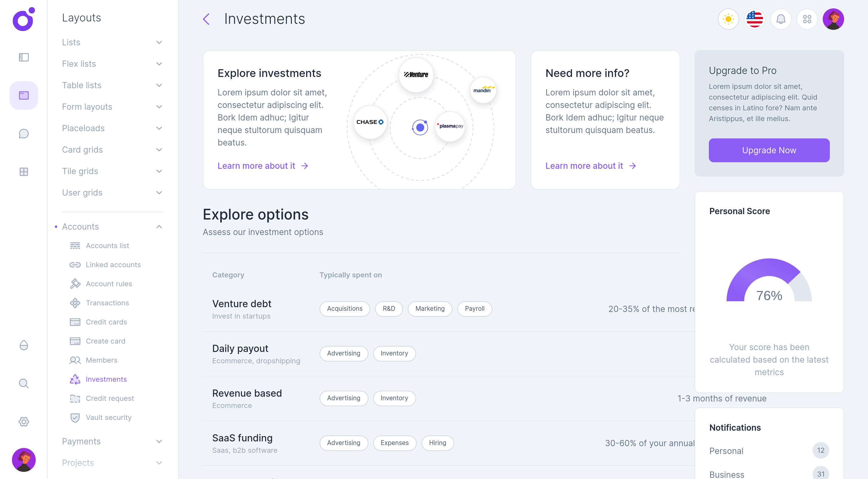Click the Vault security shield icon
The image size is (868, 479).
pyautogui.click(x=75, y=417)
